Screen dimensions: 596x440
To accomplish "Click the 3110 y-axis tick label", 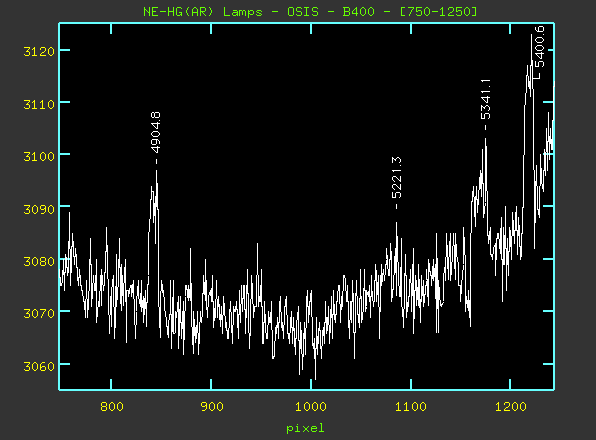I will click(x=39, y=104).
